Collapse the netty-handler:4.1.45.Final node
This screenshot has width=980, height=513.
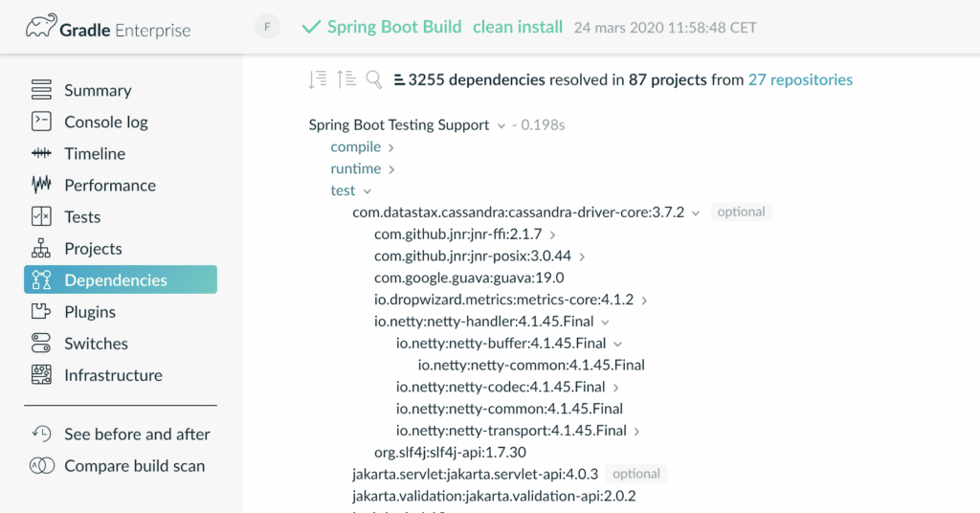click(605, 323)
